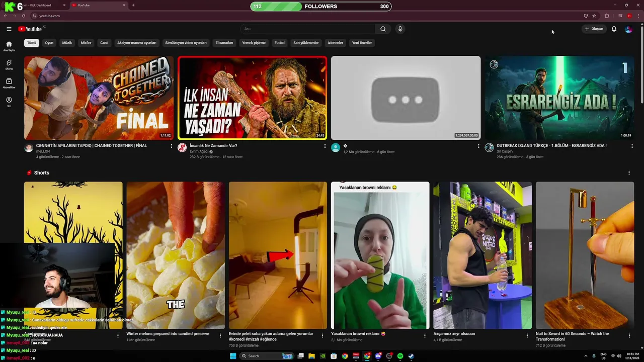The height and width of the screenshot is (362, 644).
Task: Play the Esrarengiz Ada thumbnail
Action: pos(559,98)
